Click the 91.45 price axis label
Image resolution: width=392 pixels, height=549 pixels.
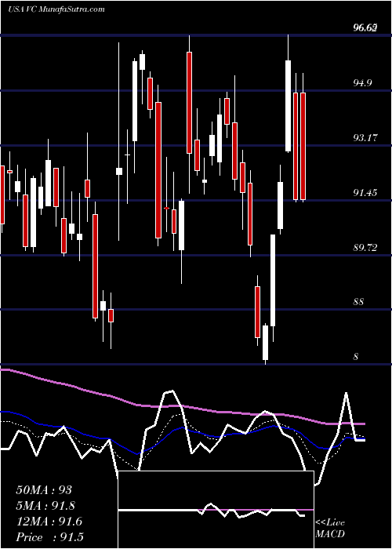pos(365,193)
